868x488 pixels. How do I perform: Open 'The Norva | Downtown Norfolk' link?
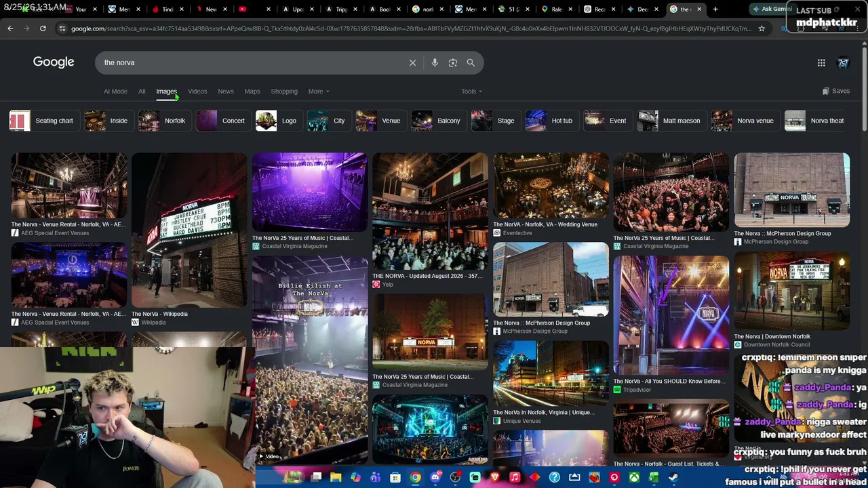772,336
